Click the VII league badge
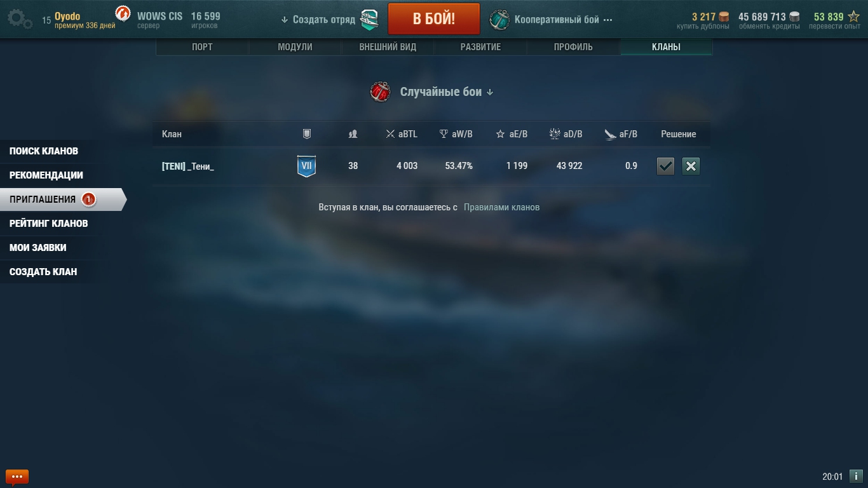868x488 pixels. click(x=306, y=166)
